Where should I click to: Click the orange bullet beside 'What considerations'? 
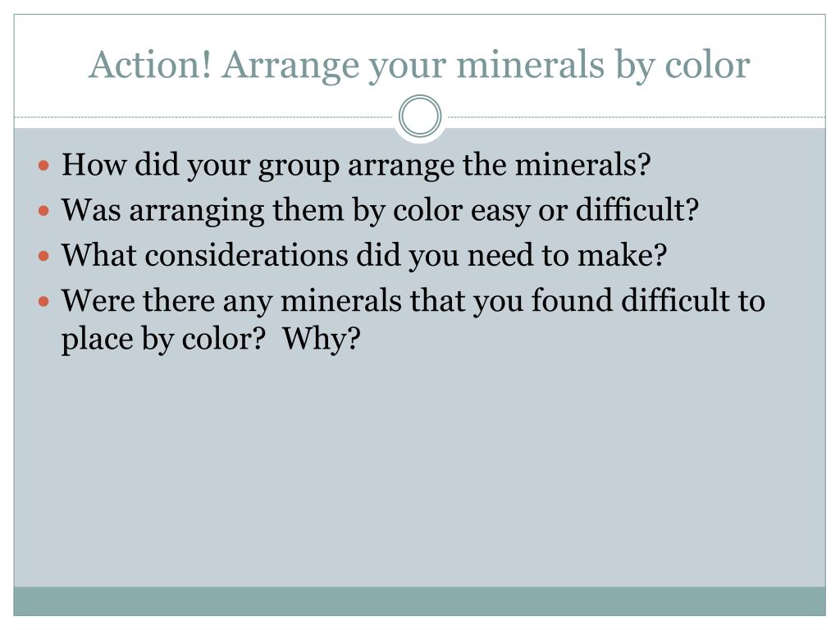[x=44, y=256]
